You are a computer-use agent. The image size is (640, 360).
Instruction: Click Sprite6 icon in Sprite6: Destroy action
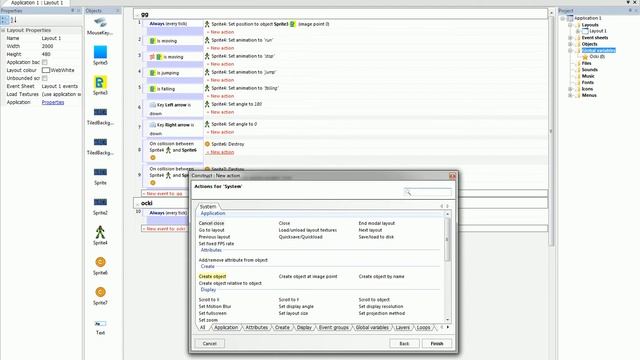click(x=207, y=144)
